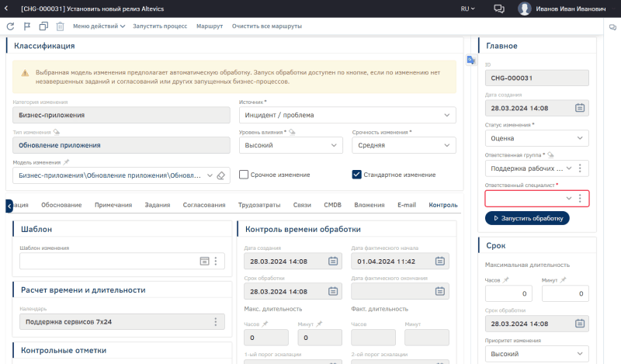621x364 pixels.
Task: Click the Запустить обработку button
Action: [x=527, y=218]
